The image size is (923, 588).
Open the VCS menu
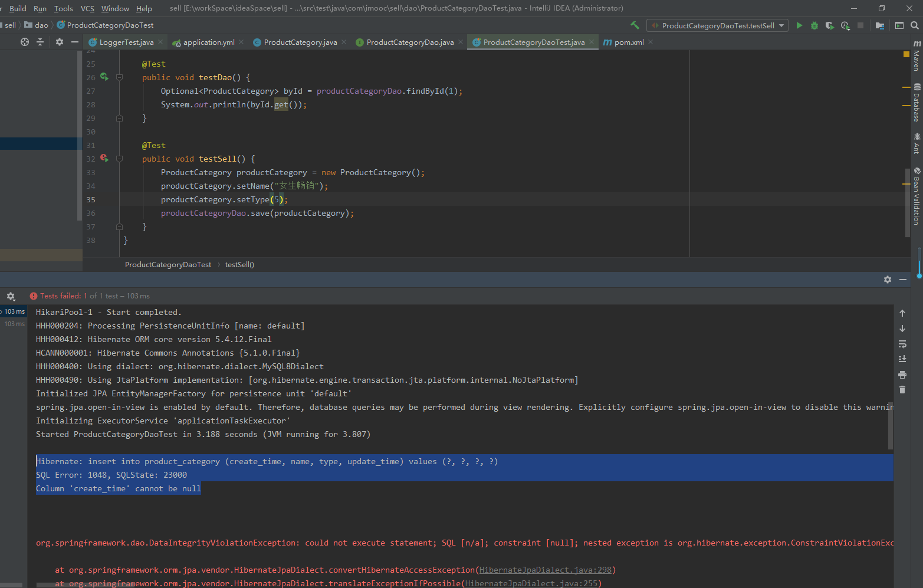point(87,8)
